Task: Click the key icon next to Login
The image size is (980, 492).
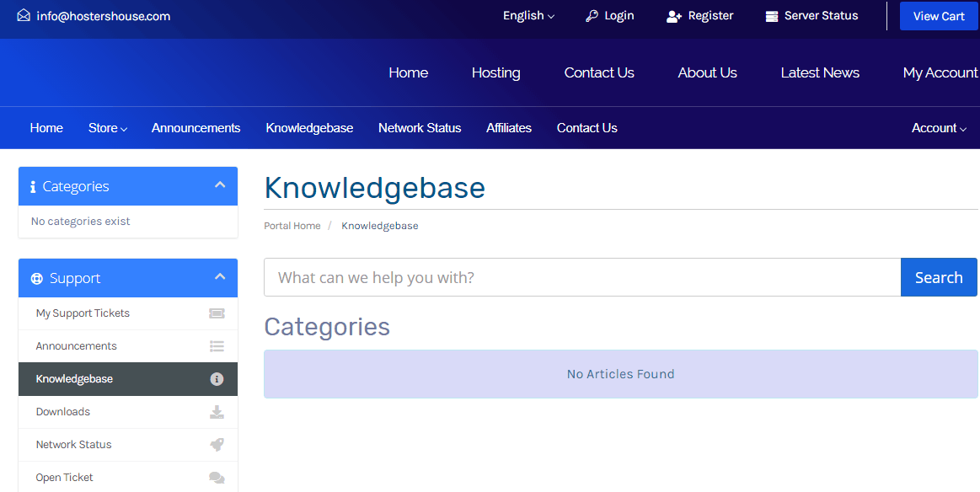Action: 592,16
